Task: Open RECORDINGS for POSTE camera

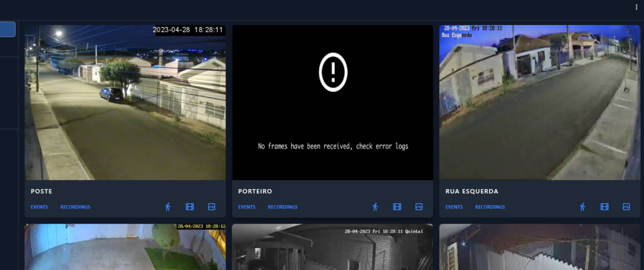Action: [x=75, y=207]
